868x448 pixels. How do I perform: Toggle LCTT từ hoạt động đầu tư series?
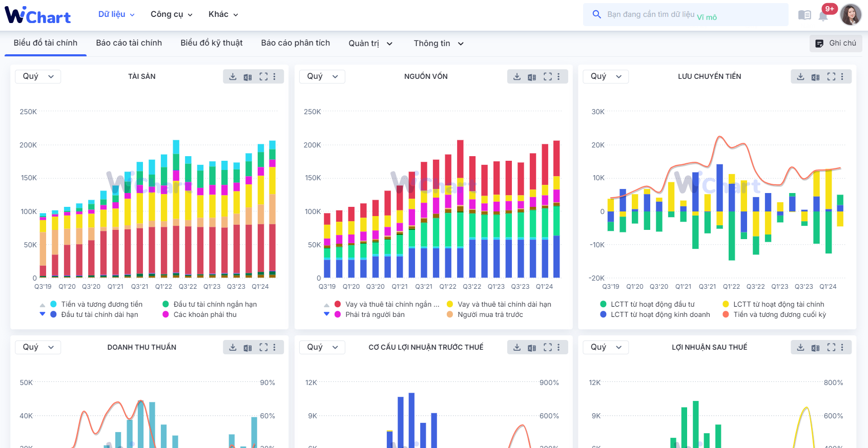[x=648, y=304]
